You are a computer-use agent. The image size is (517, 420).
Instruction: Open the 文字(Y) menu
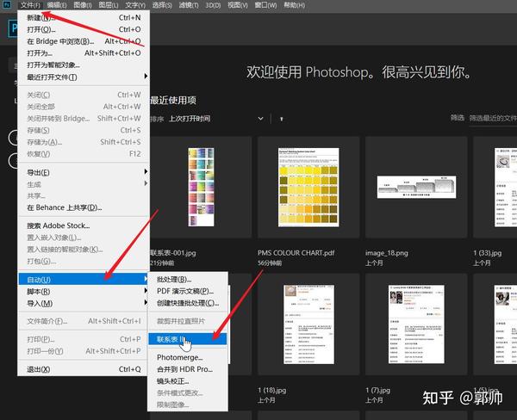[135, 5]
